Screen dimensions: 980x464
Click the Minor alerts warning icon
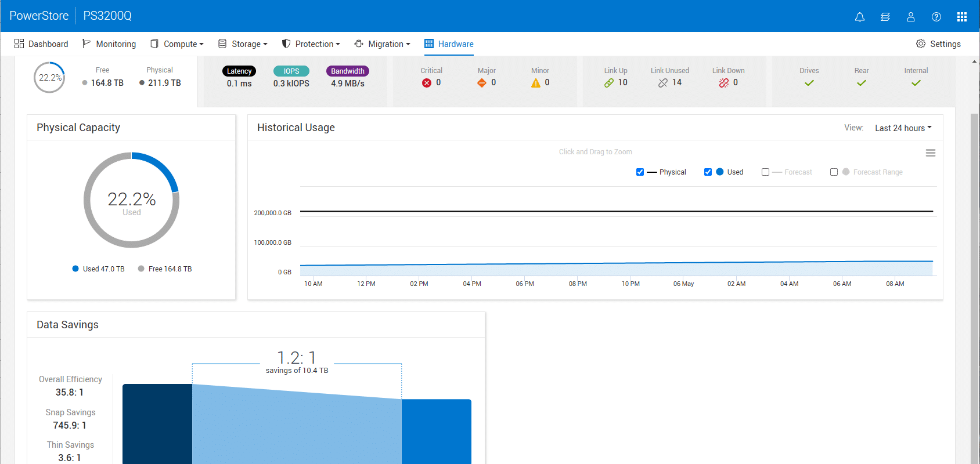(536, 83)
